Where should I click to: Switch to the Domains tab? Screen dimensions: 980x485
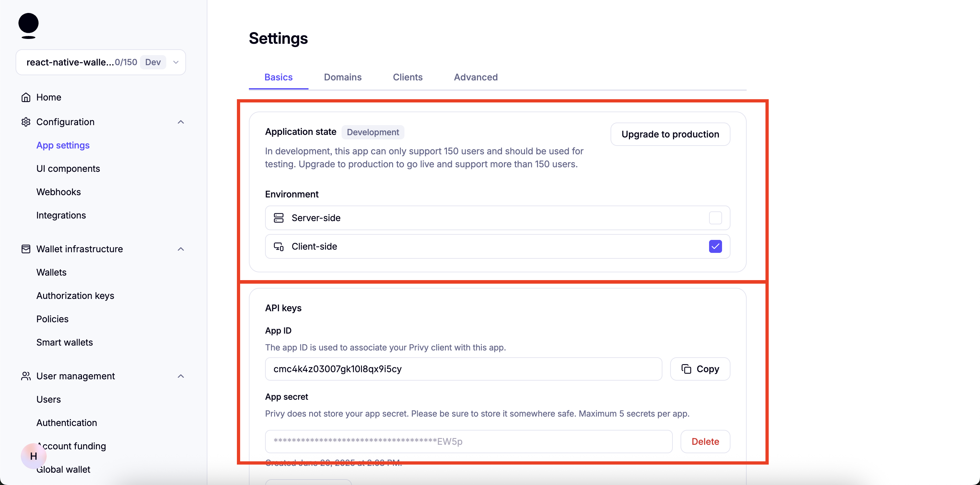pyautogui.click(x=343, y=77)
